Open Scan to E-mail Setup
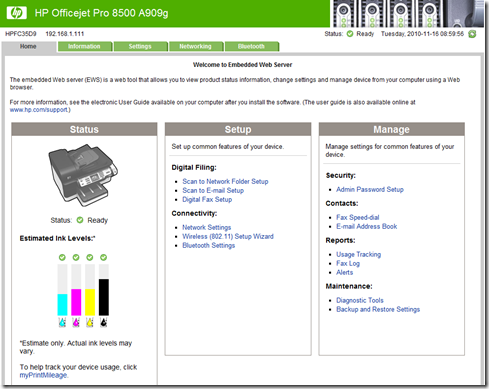Viewport: 489px width, 389px height. point(213,190)
